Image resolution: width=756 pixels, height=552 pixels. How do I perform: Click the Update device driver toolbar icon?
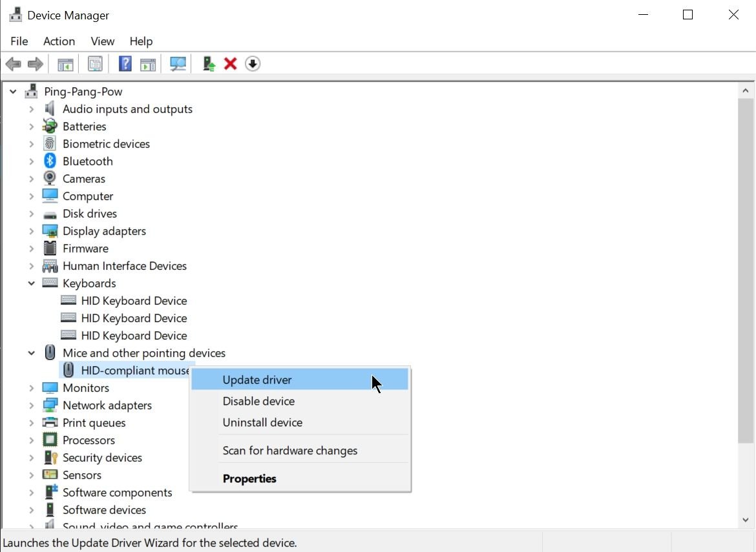pos(209,64)
